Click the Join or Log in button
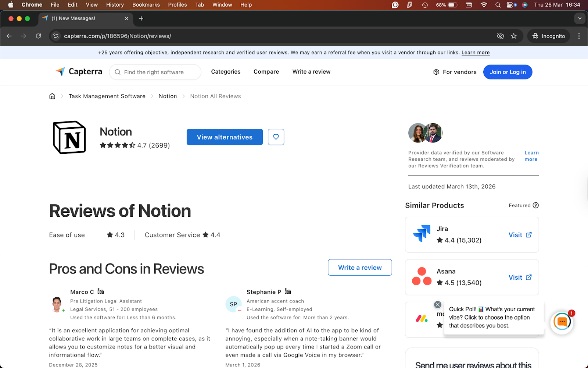Viewport: 588px width, 368px height. click(508, 72)
